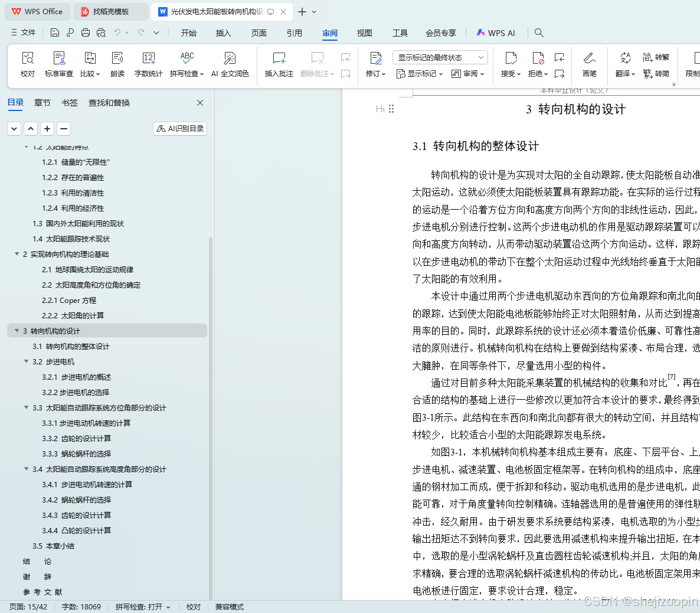Collapse chapter 3 转向机构的设计 node
The image size is (700, 613).
(17, 331)
